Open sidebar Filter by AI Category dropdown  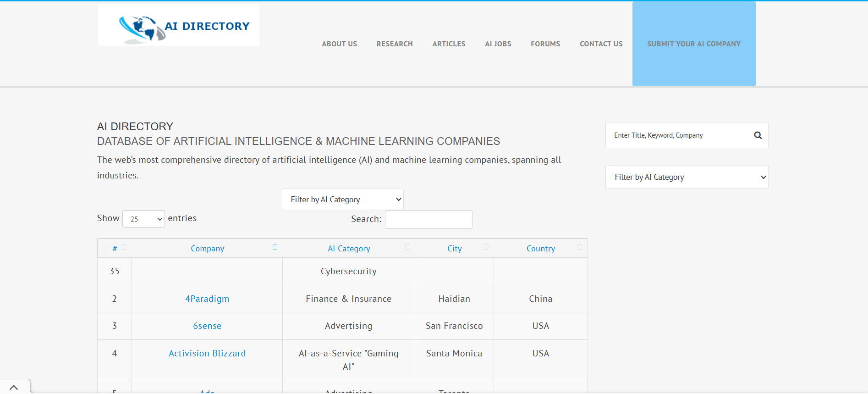point(687,177)
